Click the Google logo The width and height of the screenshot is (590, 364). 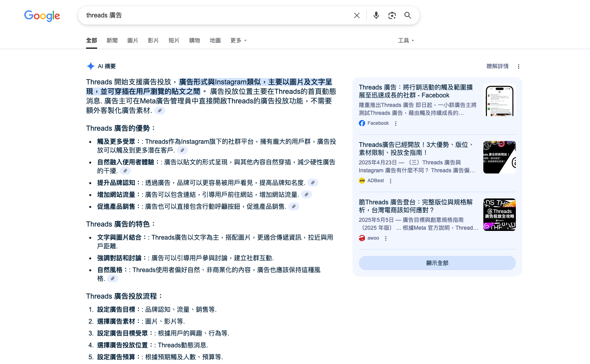(42, 15)
